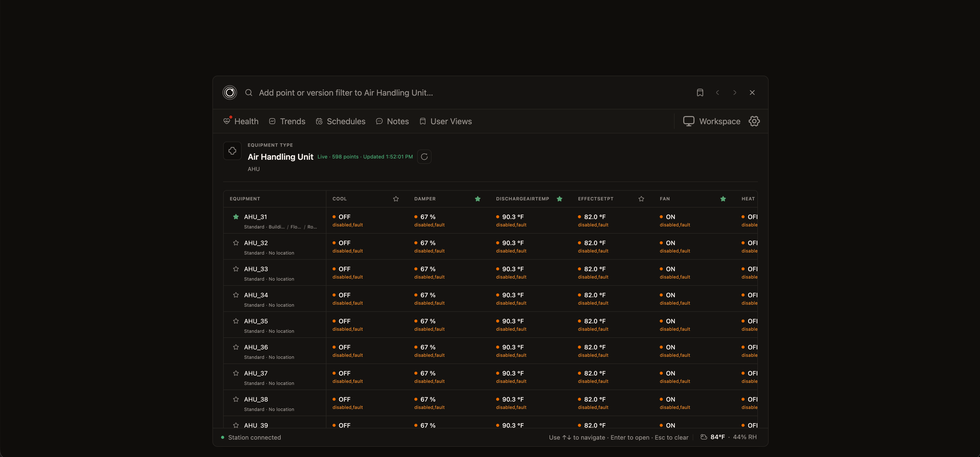
Task: Star the AHU_34 equipment row
Action: [x=236, y=295]
